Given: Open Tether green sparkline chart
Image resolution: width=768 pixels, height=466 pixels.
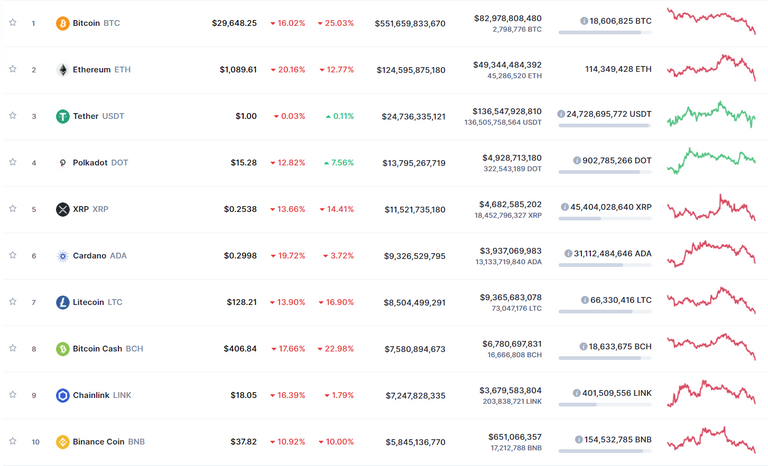Looking at the screenshot, I should point(711,114).
